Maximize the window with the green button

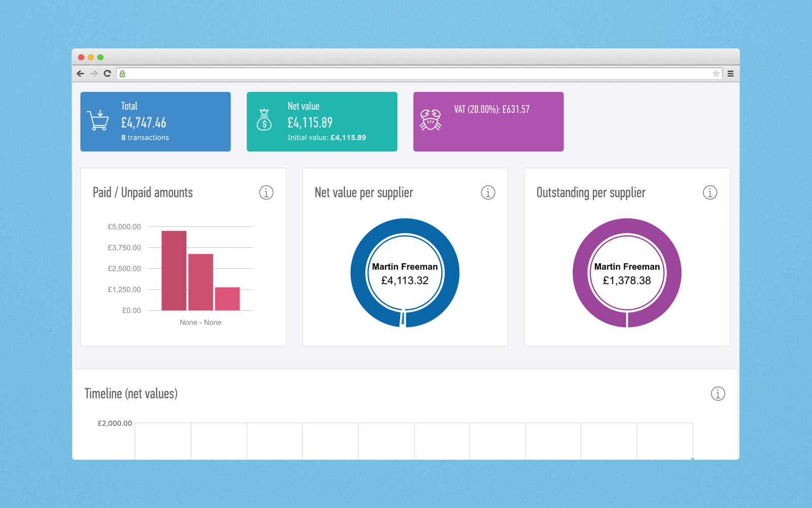[x=100, y=57]
